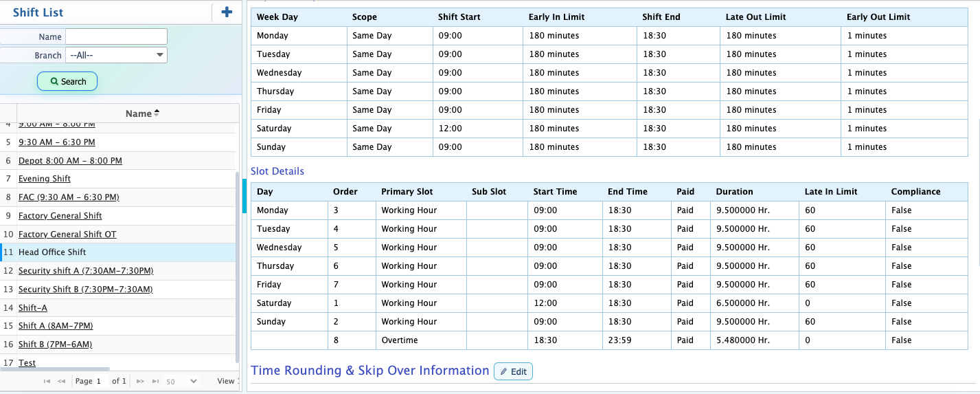Viewport: 980px width, 394px height.
Task: Click the Monday cell in Week Day table
Action: pyautogui.click(x=299, y=36)
